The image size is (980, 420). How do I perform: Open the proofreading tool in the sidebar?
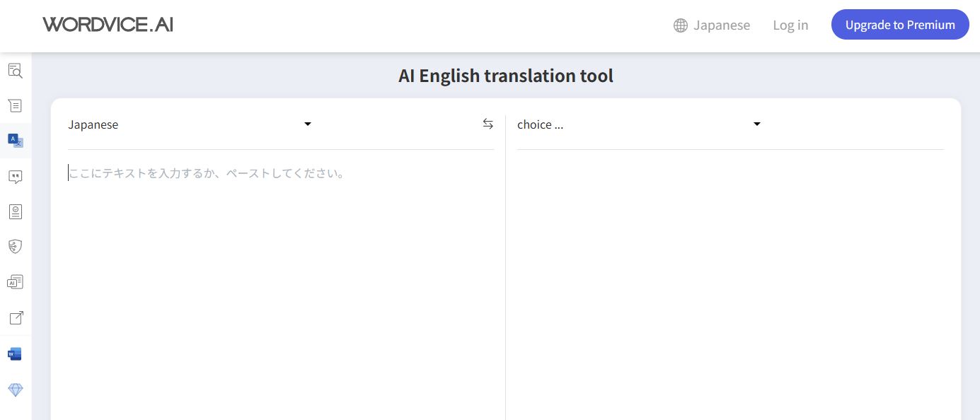[15, 70]
